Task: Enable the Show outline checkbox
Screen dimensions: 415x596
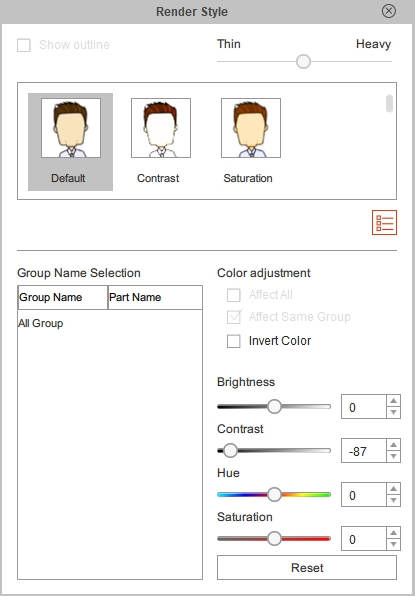Action: 24,45
